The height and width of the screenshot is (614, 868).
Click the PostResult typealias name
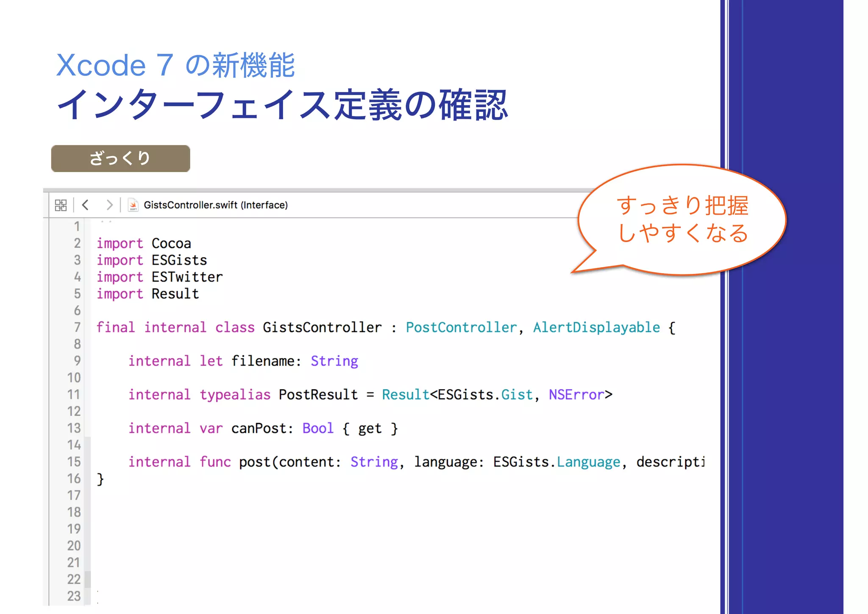point(318,395)
